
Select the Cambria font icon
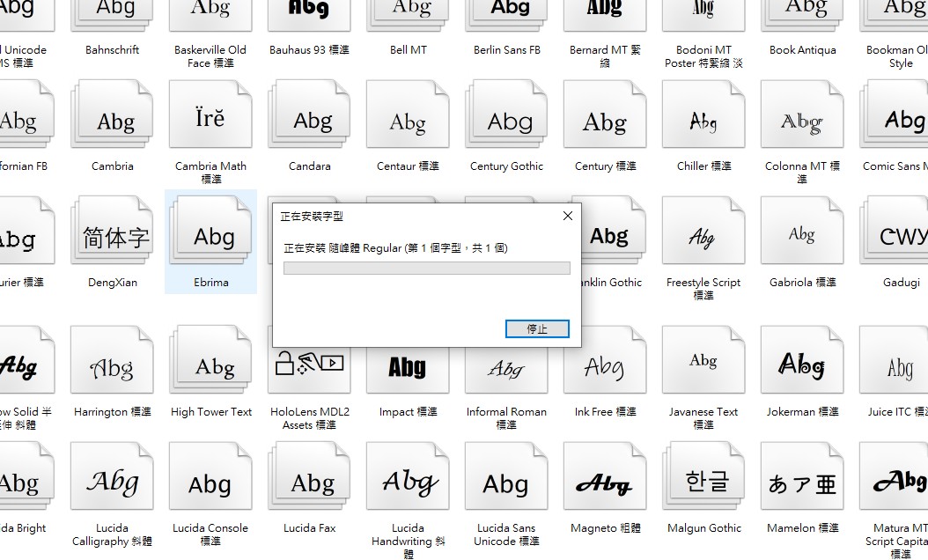[x=112, y=114]
